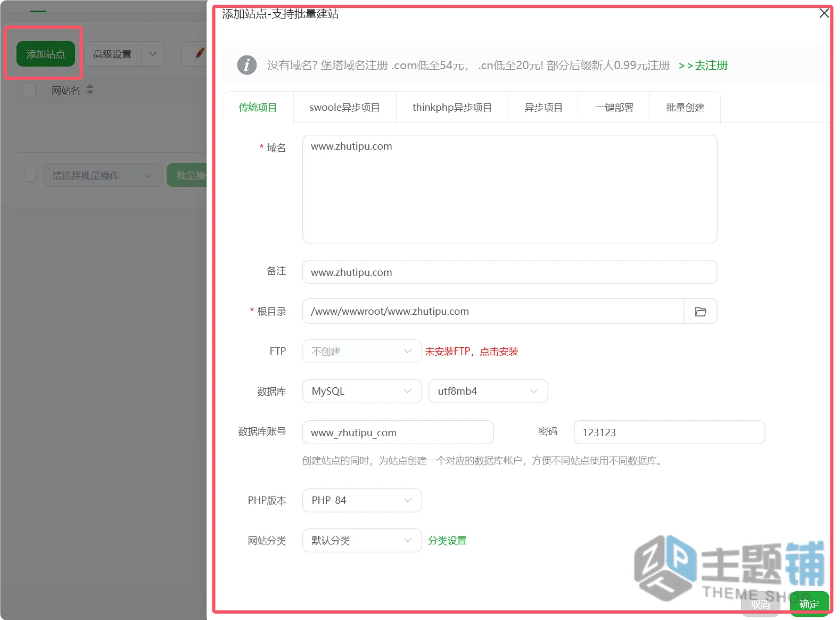Viewport: 840px width, 620px height.
Task: Switch to the 批量创建 tab
Action: pos(685,108)
